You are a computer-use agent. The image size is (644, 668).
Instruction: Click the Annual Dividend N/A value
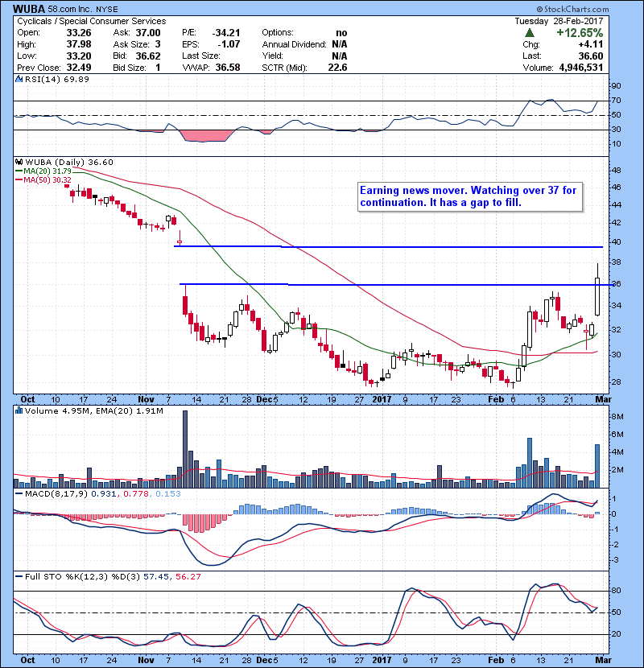coord(339,44)
